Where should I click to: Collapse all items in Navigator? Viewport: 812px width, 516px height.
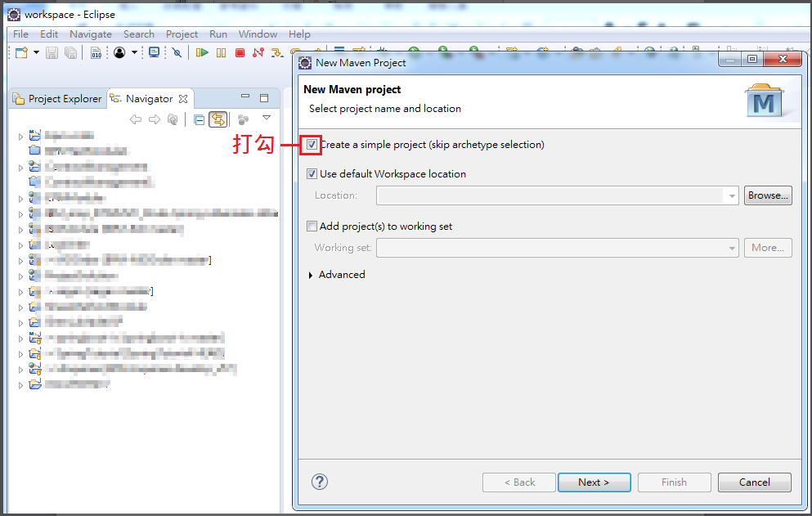tap(199, 120)
